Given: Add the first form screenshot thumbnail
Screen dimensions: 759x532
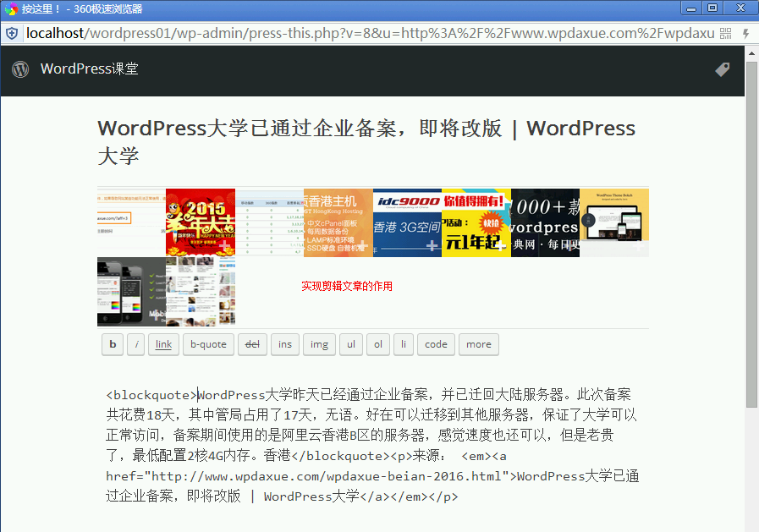Looking at the screenshot, I should [x=132, y=222].
